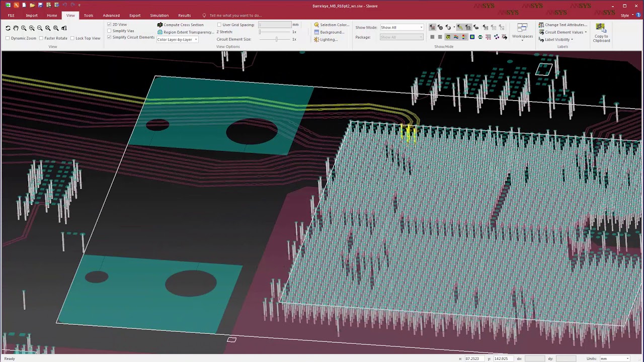Switch to the Home tab
Image resolution: width=644 pixels, height=362 pixels.
coord(52,15)
